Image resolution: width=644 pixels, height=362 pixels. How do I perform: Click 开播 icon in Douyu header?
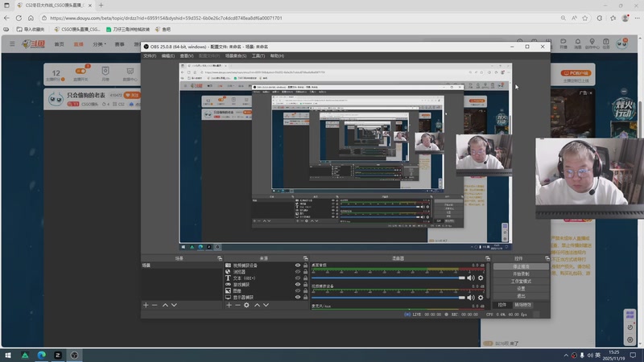point(563,44)
